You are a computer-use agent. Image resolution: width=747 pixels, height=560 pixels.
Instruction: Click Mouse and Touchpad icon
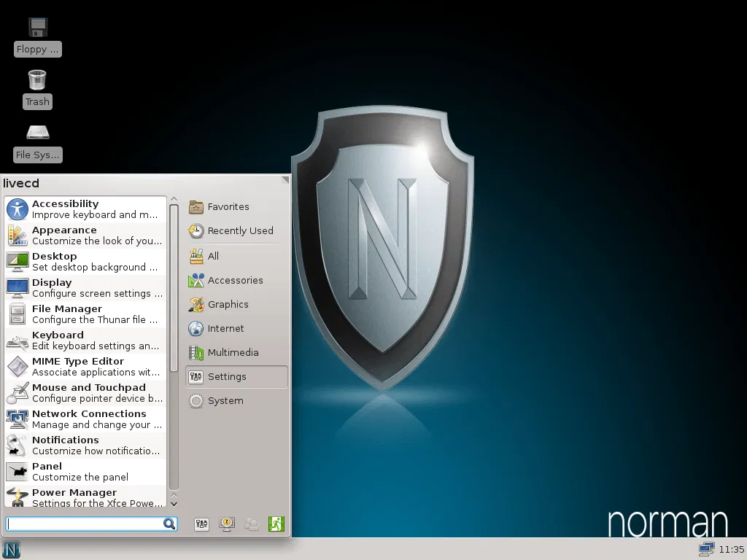[18, 393]
